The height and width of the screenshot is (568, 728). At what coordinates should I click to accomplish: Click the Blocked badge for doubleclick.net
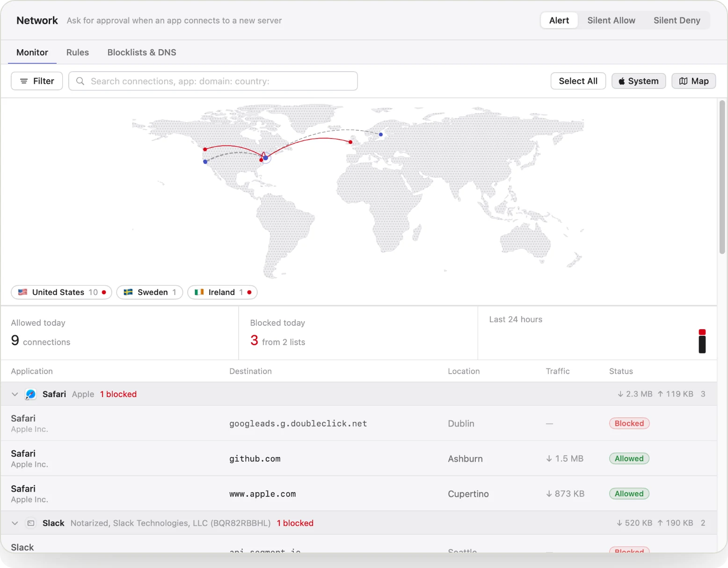629,423
